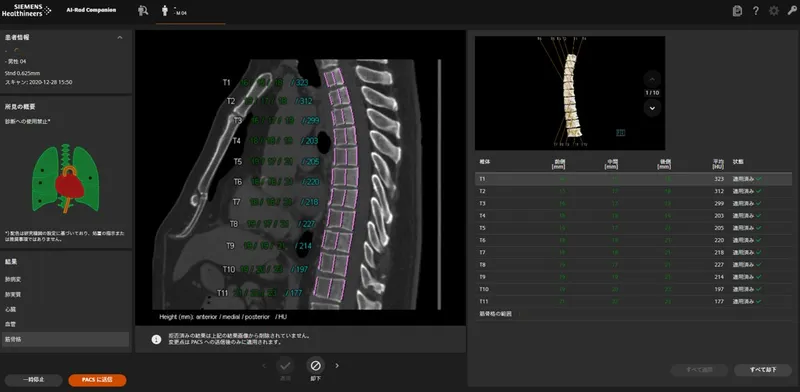Show next image with down arrow below 1/10
Image resolution: width=800 pixels, height=392 pixels.
click(652, 108)
